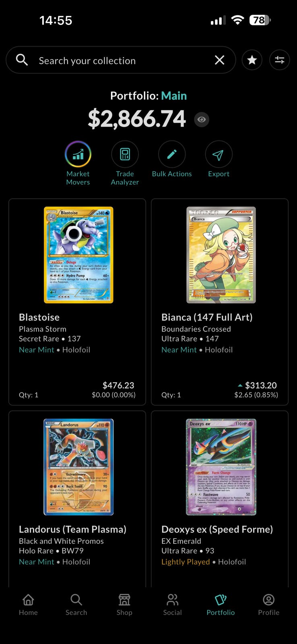Go to the Home tab
This screenshot has height=644, width=297.
point(28,605)
